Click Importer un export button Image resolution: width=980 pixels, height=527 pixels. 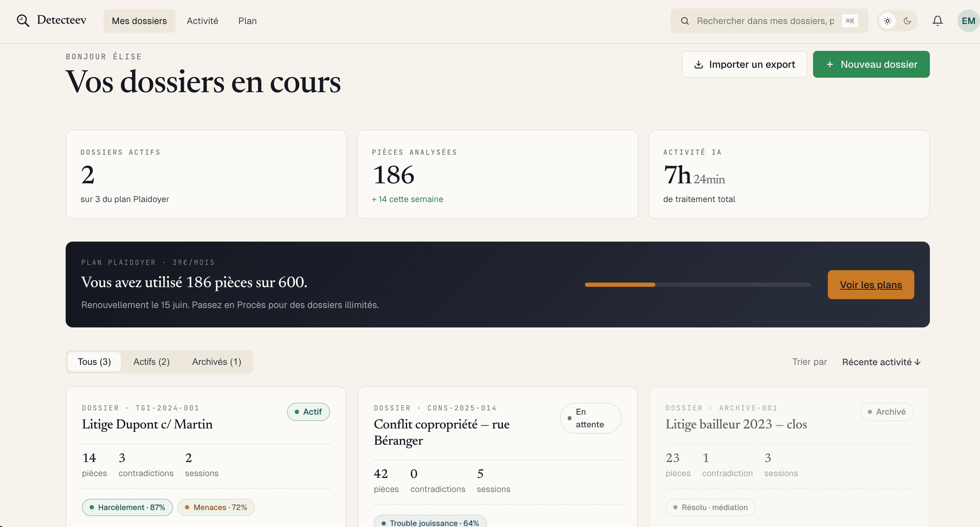744,64
